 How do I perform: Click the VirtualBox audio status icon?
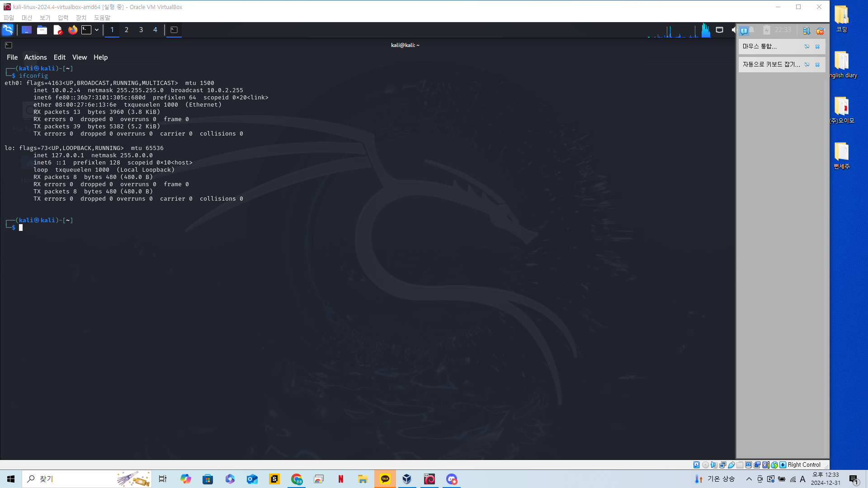coord(714,465)
